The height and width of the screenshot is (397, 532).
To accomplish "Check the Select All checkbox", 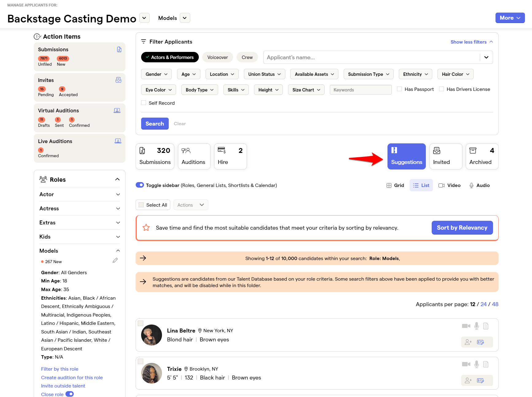I will [x=141, y=205].
